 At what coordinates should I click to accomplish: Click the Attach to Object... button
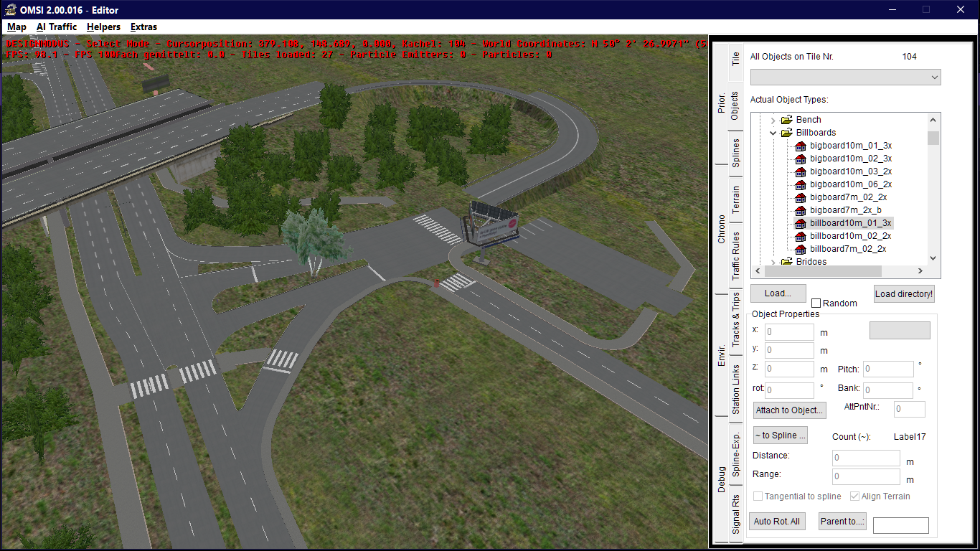[x=789, y=410]
